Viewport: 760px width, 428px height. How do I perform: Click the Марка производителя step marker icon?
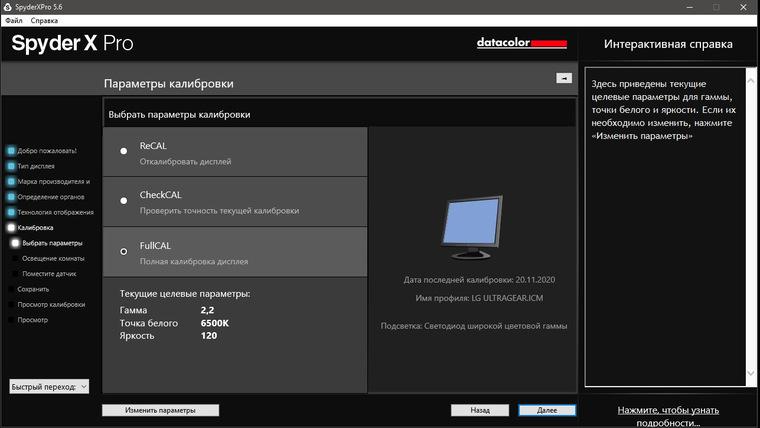[11, 182]
